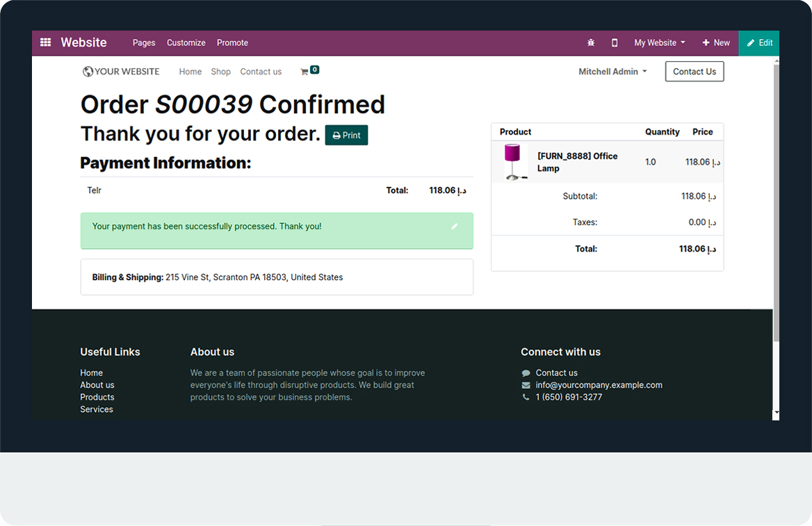Go to Shop in site navigation
The image size is (812, 526).
[220, 72]
